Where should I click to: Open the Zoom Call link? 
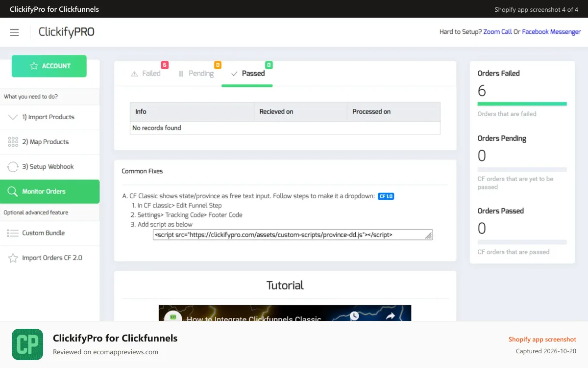click(x=497, y=32)
